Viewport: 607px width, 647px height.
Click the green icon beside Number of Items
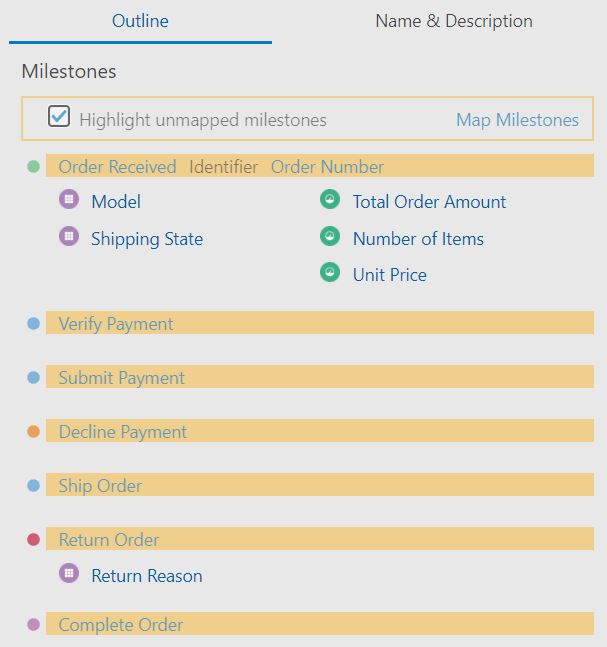[330, 237]
